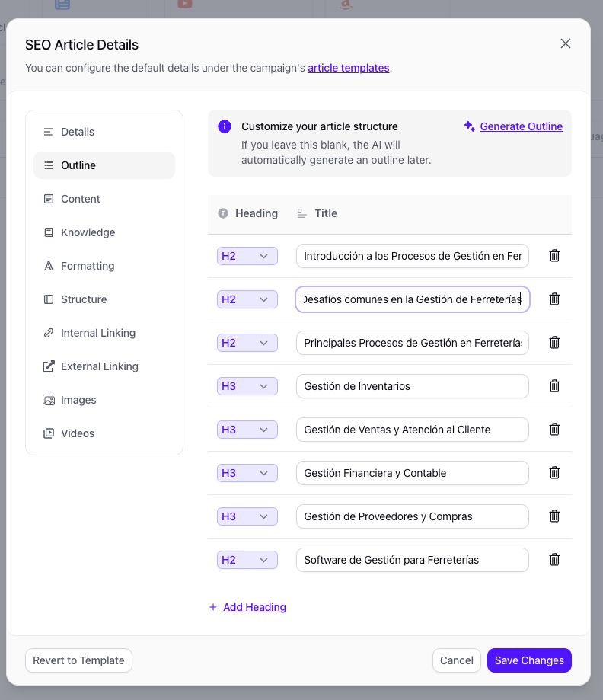603x700 pixels.
Task: Expand heading level for Gestión Financiera row
Action: [247, 473]
